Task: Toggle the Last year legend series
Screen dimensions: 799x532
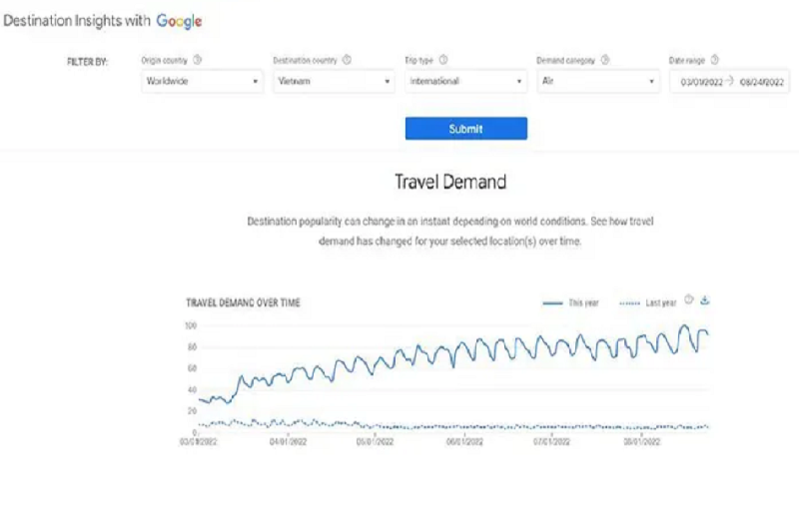Action: [x=647, y=302]
